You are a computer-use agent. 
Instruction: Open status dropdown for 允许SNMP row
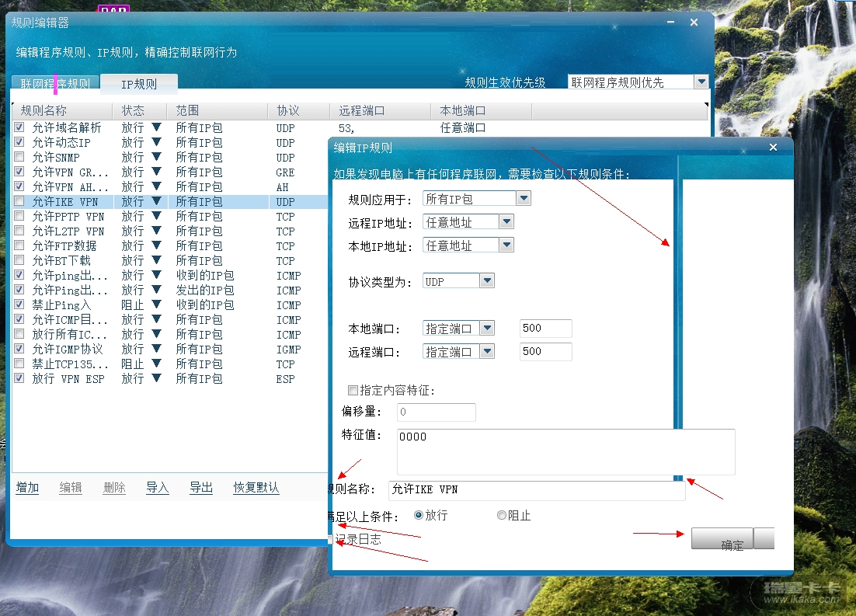157,157
